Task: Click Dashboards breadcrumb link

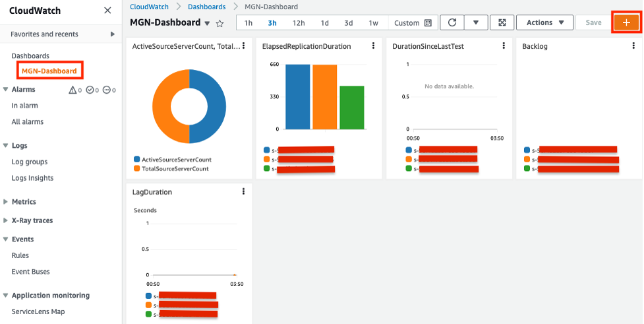Action: [x=206, y=7]
